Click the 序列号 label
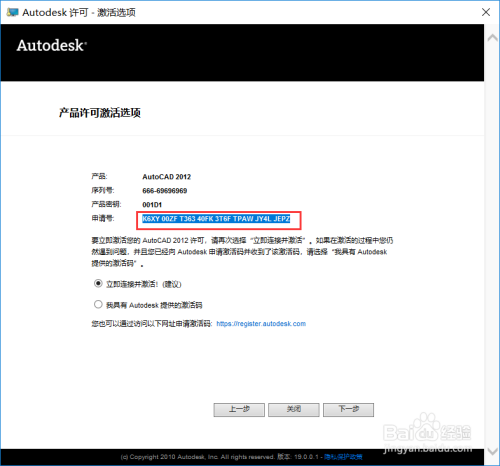 coord(103,190)
